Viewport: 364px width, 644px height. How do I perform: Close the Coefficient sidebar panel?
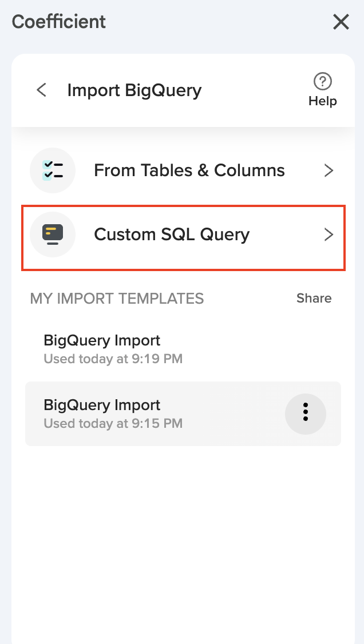tap(341, 22)
